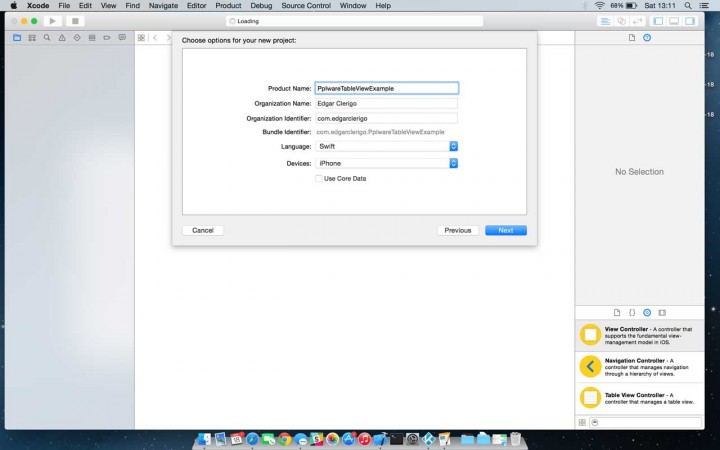This screenshot has height=450, width=720.
Task: Select the Standard editor icon
Action: pyautogui.click(x=605, y=21)
